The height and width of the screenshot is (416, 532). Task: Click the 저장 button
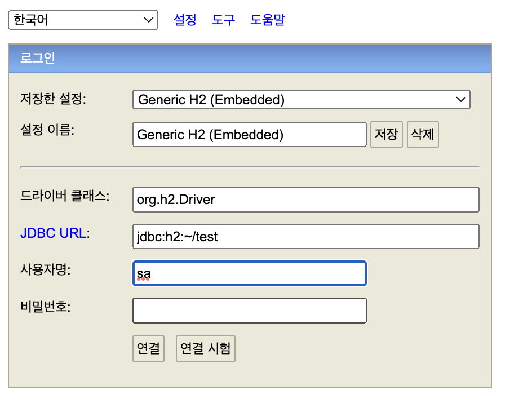click(387, 134)
